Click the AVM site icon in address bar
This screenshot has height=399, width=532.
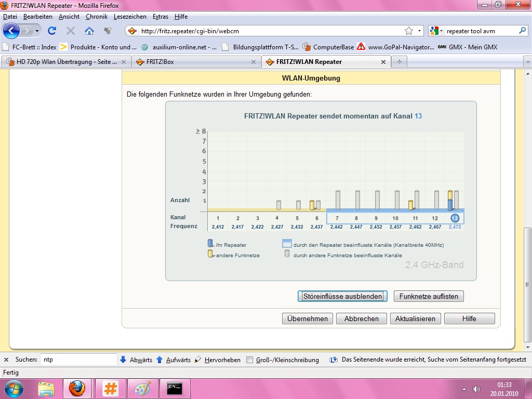(x=132, y=31)
